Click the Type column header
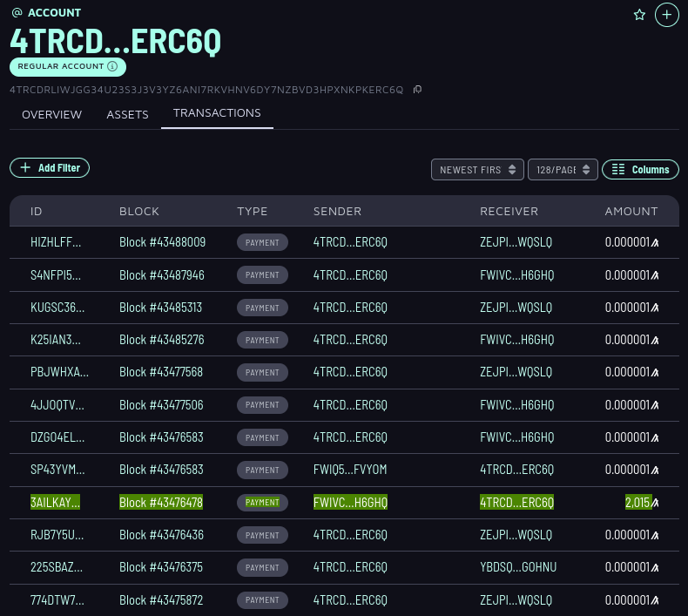 253,211
